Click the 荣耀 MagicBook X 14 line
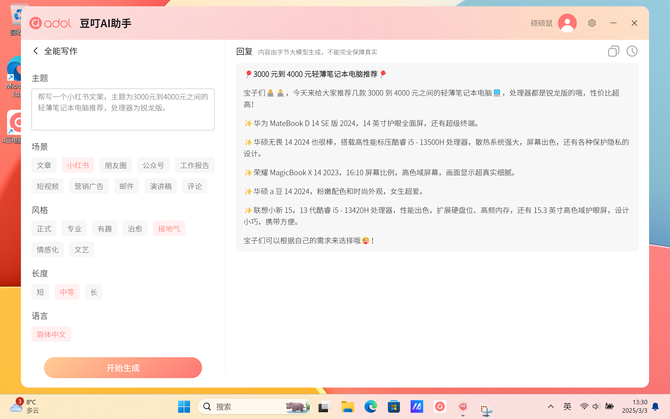Image resolution: width=670 pixels, height=419 pixels. (x=380, y=173)
